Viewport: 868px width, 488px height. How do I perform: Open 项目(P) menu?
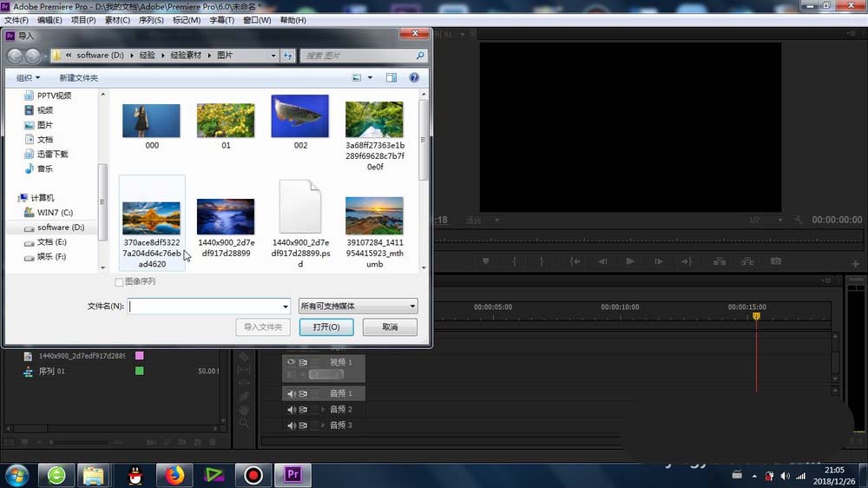[83, 20]
